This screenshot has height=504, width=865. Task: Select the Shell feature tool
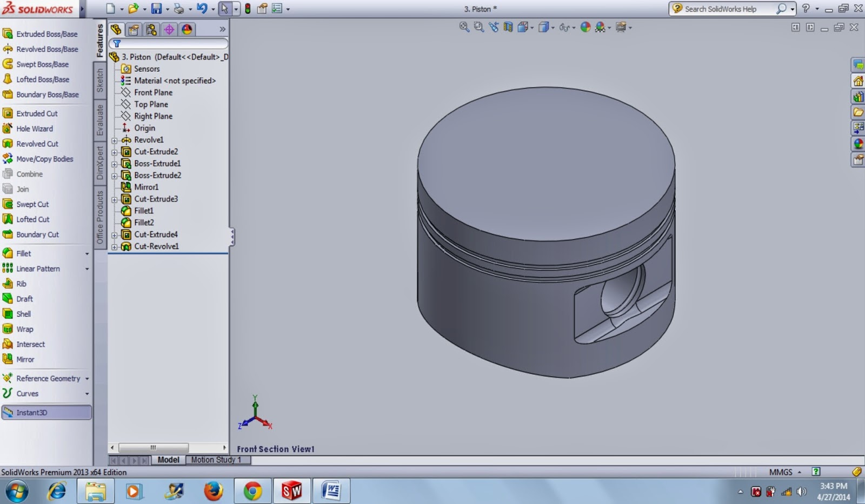[17, 314]
